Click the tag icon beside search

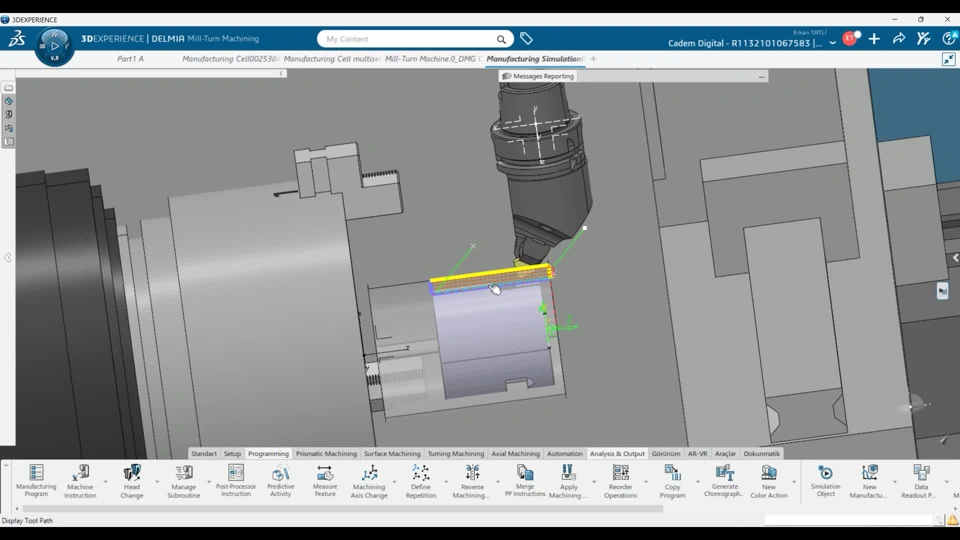pos(526,39)
